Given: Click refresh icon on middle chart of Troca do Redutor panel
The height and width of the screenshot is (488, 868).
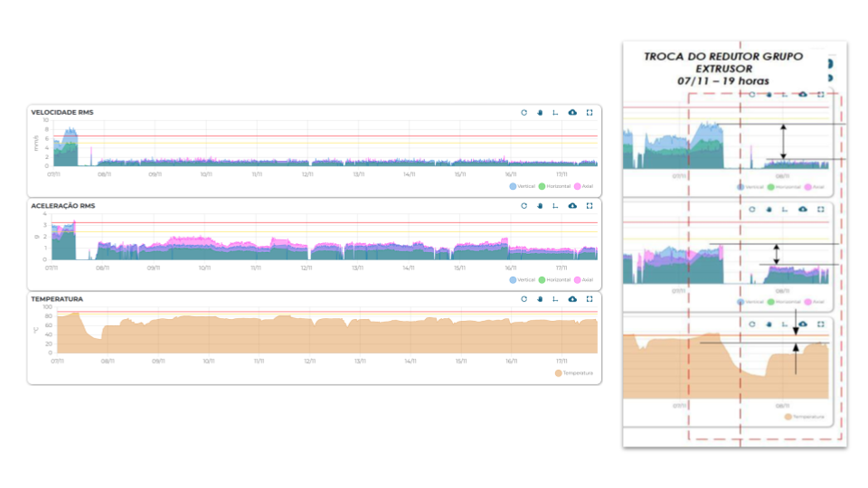Looking at the screenshot, I should pos(751,209).
